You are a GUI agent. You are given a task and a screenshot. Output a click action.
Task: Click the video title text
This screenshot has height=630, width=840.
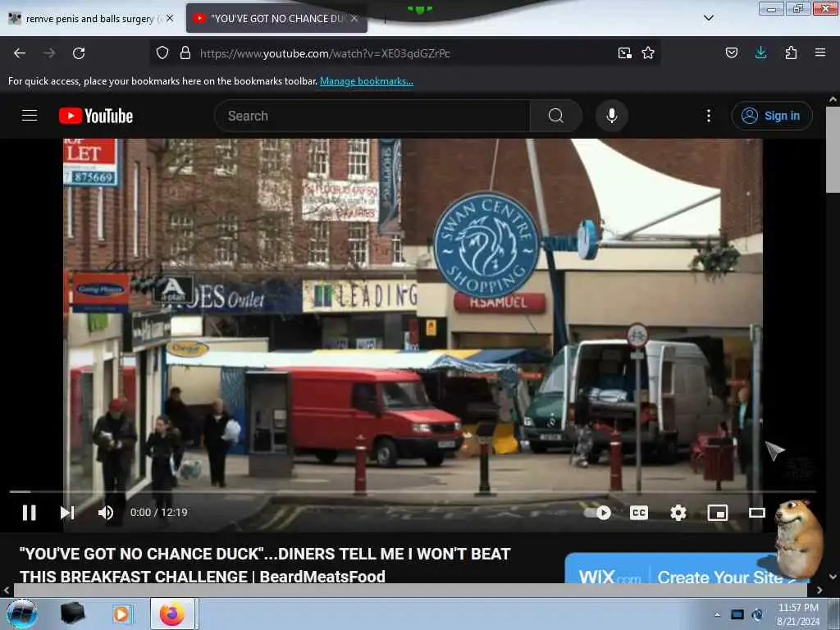tap(265, 565)
